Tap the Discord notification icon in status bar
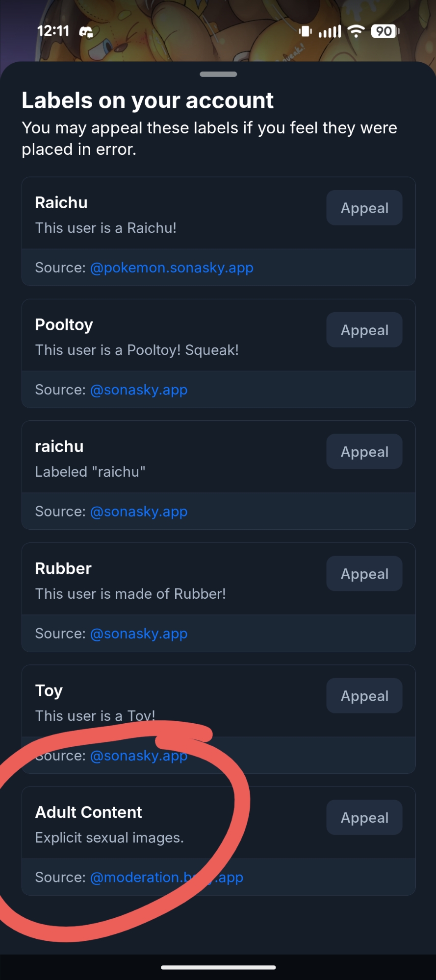The width and height of the screenshot is (436, 980). [x=86, y=32]
